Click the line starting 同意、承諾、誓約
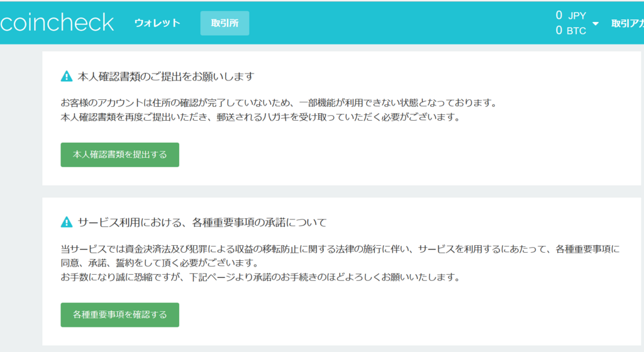644x352 pixels. (159, 263)
